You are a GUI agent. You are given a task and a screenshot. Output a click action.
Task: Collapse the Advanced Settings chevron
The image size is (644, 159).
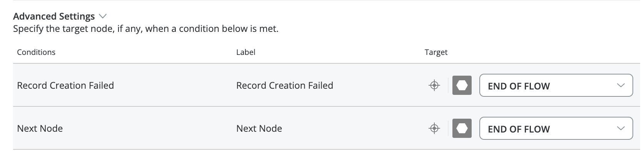[x=102, y=16]
